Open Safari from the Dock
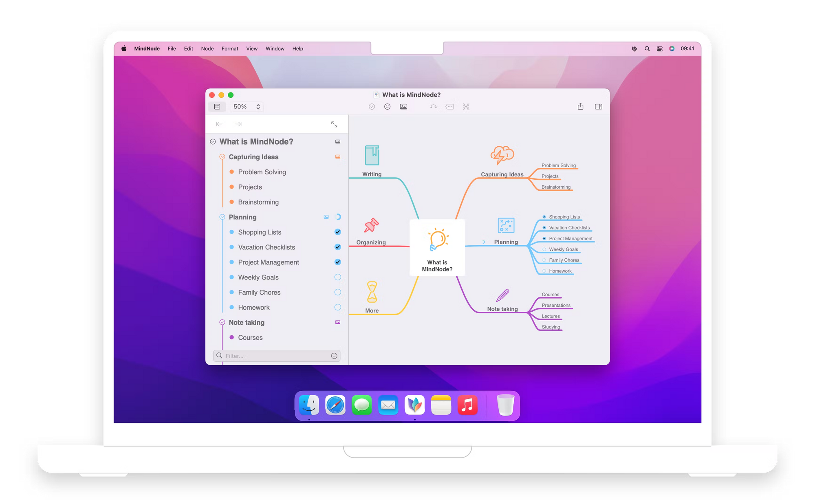This screenshot has height=504, width=815. (335, 405)
